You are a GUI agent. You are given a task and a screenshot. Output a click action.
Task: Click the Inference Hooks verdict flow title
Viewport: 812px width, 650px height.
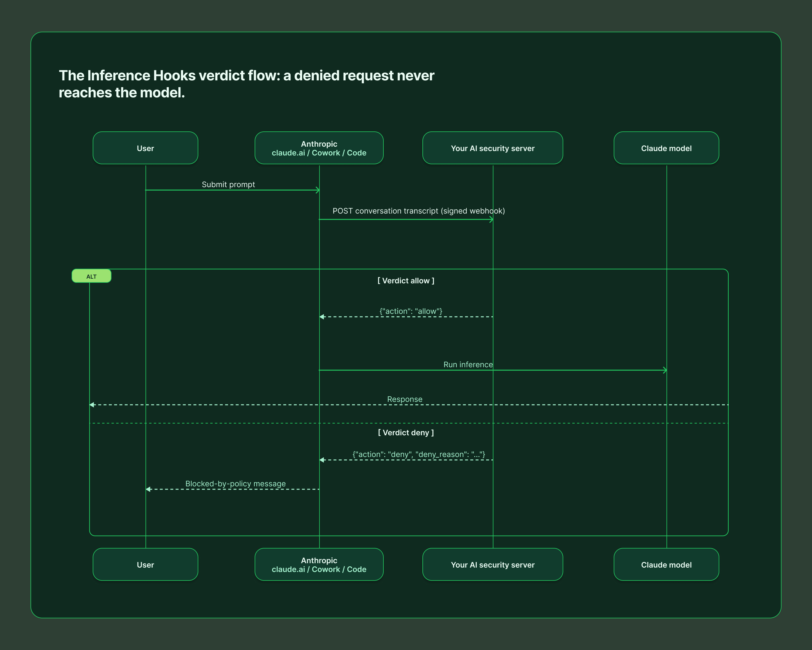[x=247, y=84]
